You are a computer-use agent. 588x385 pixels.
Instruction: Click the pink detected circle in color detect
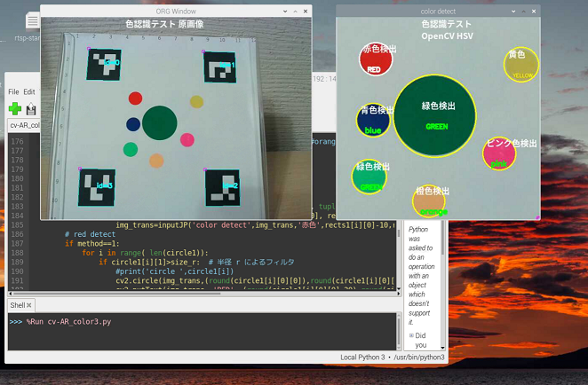tap(499, 153)
